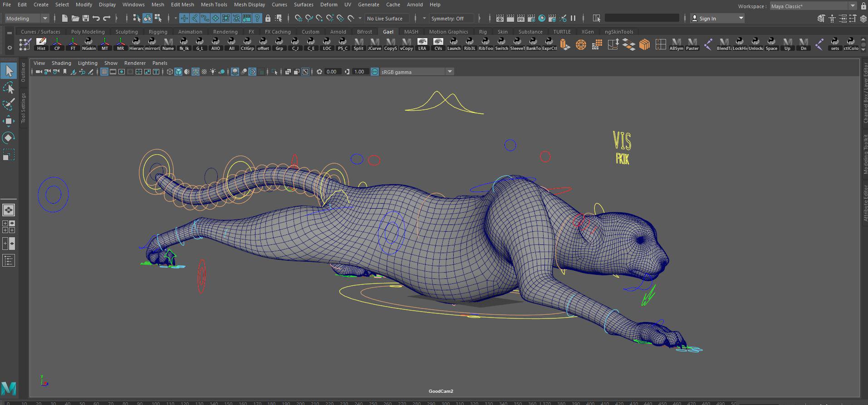Save the scene using the floppy disk icon
The width and height of the screenshot is (868, 405).
pyautogui.click(x=85, y=19)
